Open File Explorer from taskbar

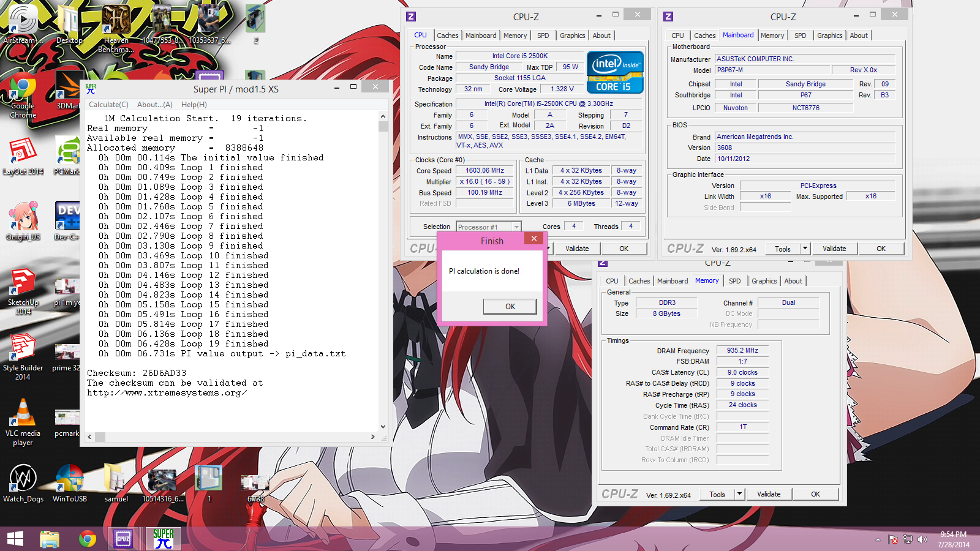tap(50, 539)
